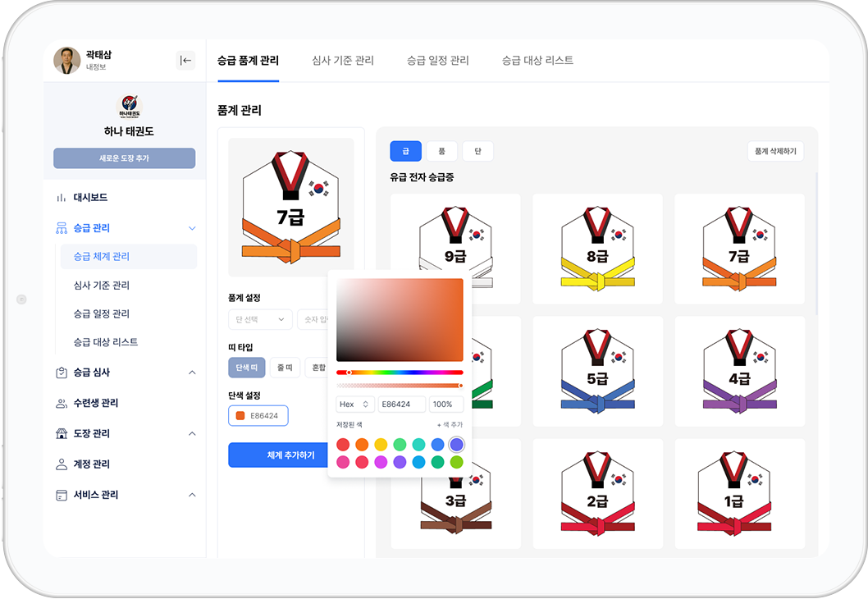
Task: Expand the 서비스 관리 menu chevron
Action: [x=192, y=495]
